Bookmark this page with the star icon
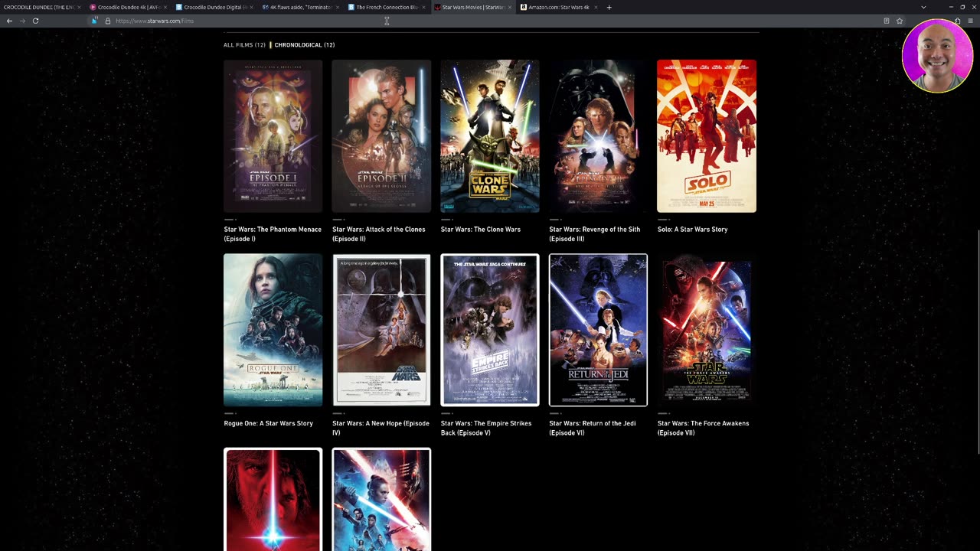 click(900, 21)
